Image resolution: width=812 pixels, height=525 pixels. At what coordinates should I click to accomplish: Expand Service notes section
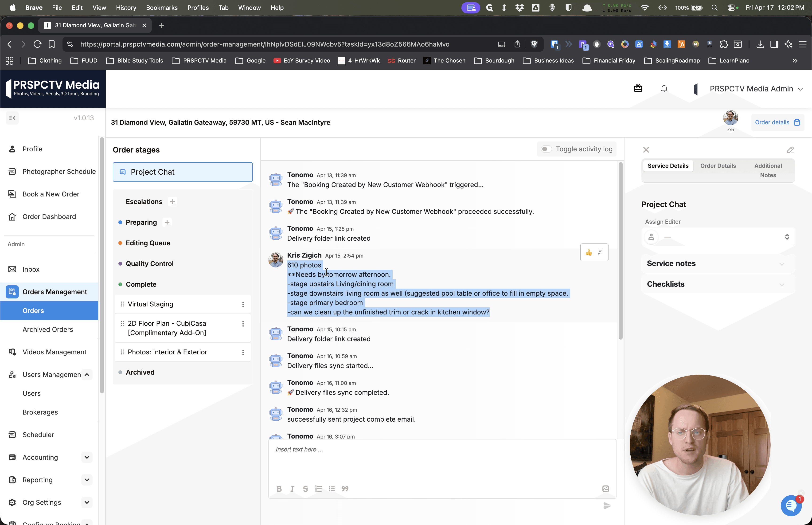(x=718, y=263)
